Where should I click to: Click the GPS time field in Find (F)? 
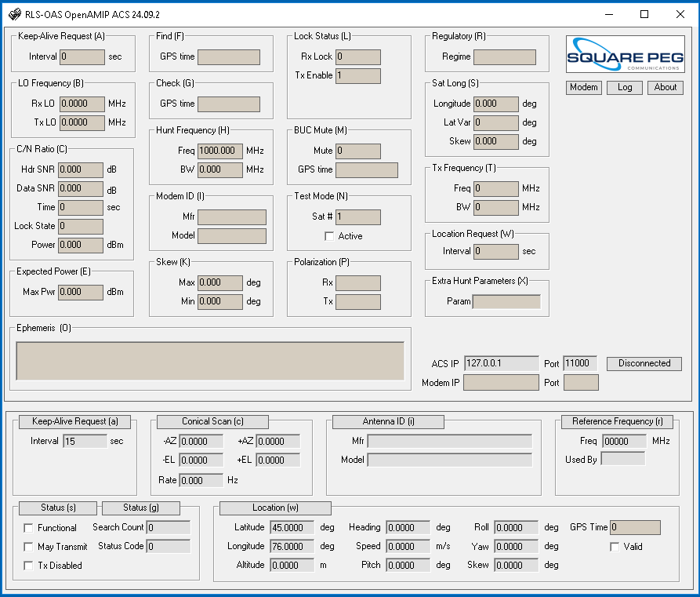coord(229,57)
